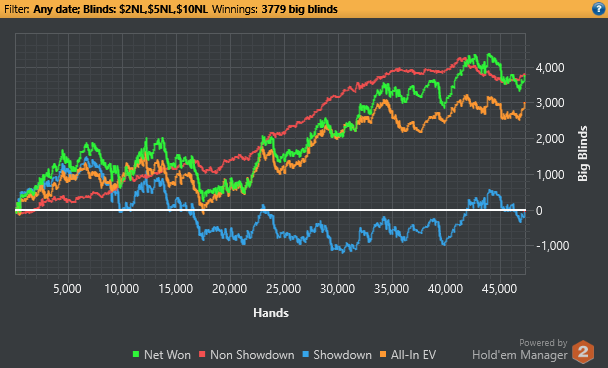Toggle the orange All-In EV legend swatch
This screenshot has height=368, width=608.
tap(383, 354)
